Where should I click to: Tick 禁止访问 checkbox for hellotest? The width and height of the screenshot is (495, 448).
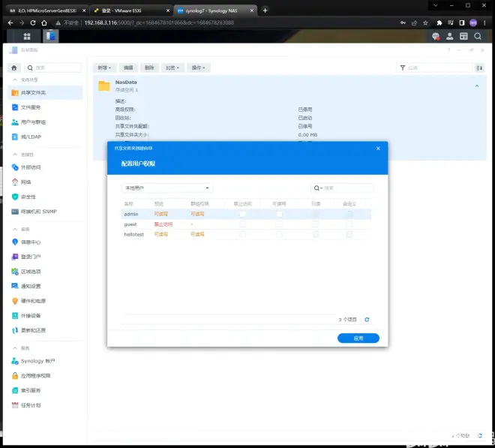click(x=242, y=234)
